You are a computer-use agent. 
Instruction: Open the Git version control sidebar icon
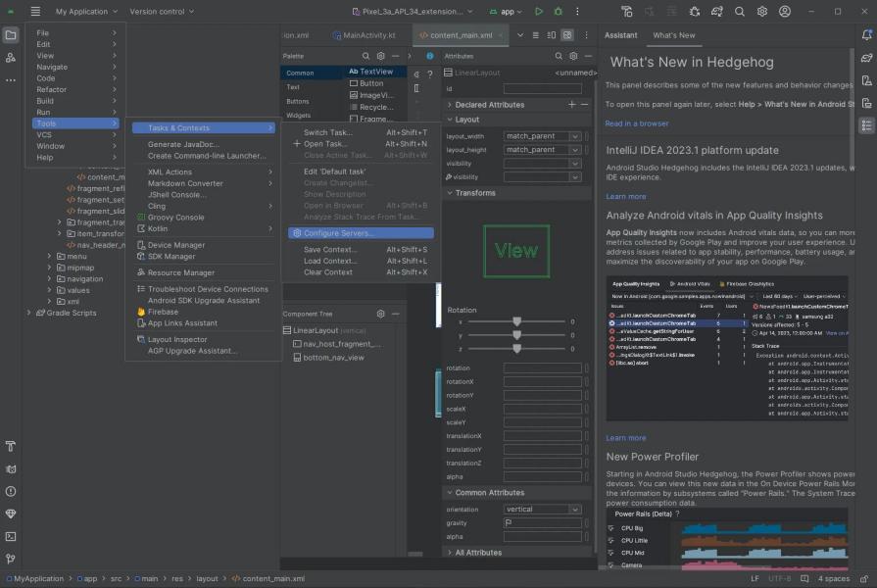11,559
